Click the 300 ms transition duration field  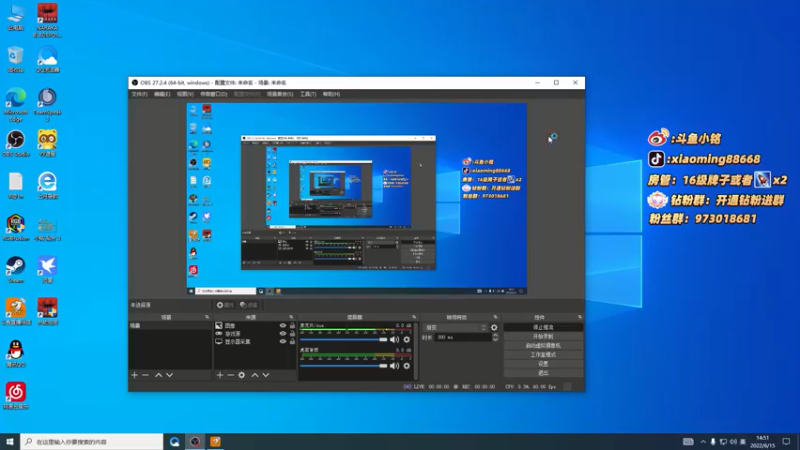point(463,337)
